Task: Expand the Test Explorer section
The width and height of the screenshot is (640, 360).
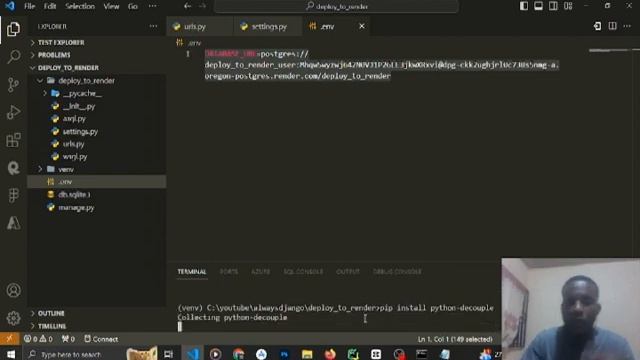Action: point(97,42)
